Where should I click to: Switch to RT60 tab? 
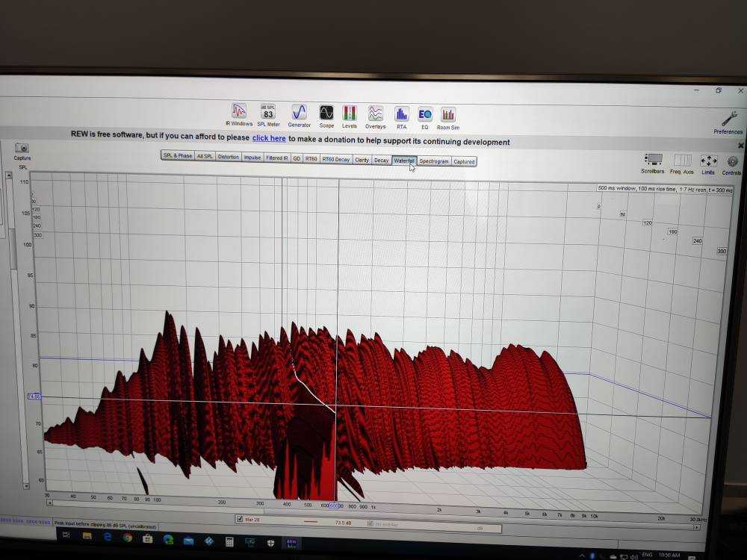311,158
